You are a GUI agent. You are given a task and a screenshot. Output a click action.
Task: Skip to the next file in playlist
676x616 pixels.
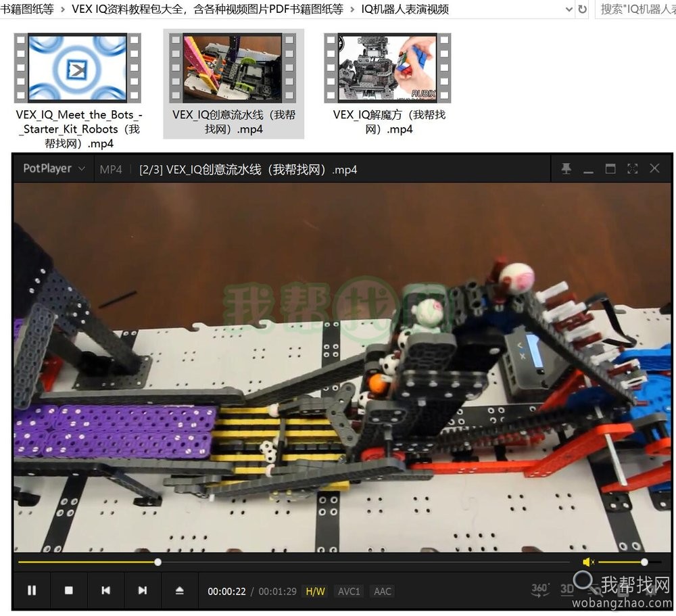(x=142, y=590)
